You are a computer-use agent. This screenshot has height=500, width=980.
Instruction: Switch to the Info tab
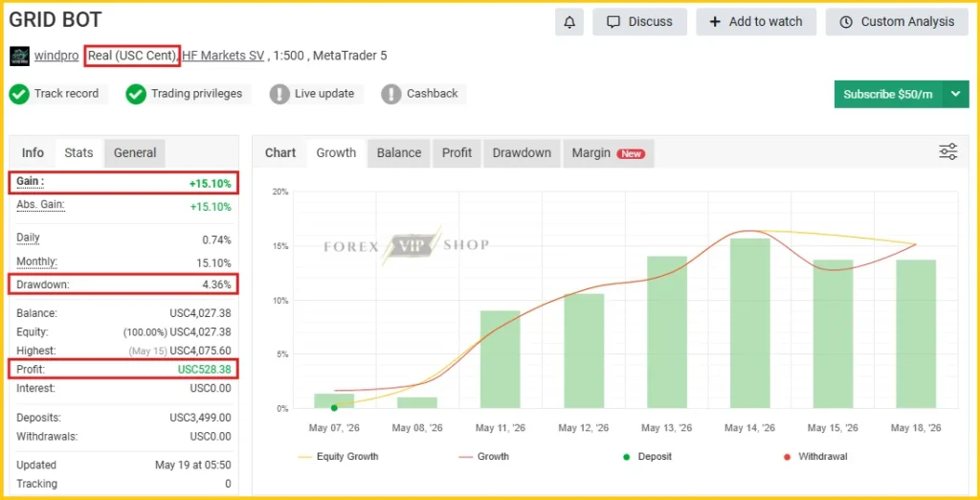33,152
